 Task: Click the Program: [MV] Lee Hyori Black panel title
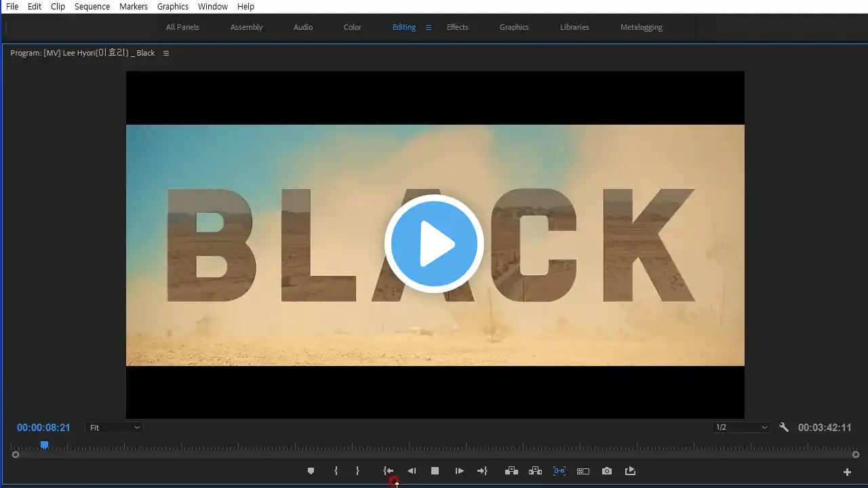pyautogui.click(x=83, y=53)
